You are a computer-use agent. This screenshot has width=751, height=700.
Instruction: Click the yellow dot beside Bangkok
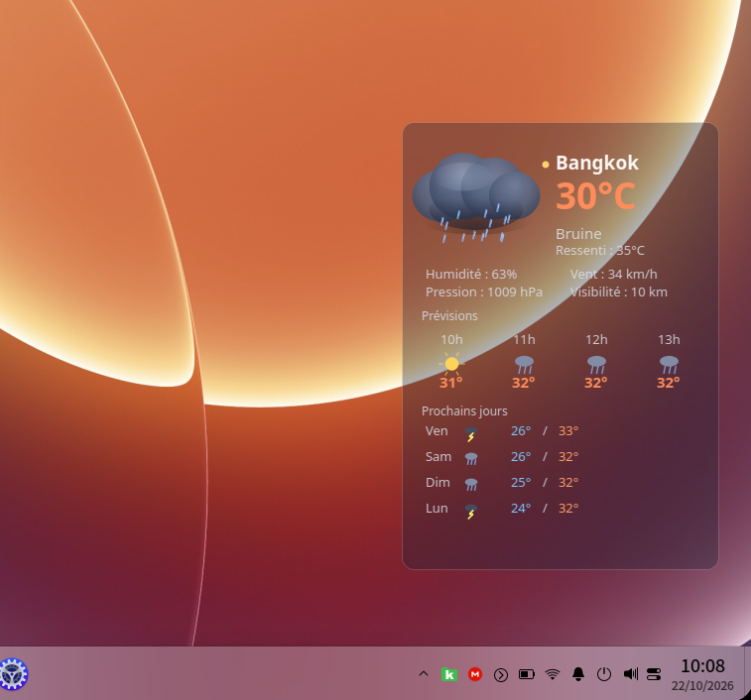(545, 165)
